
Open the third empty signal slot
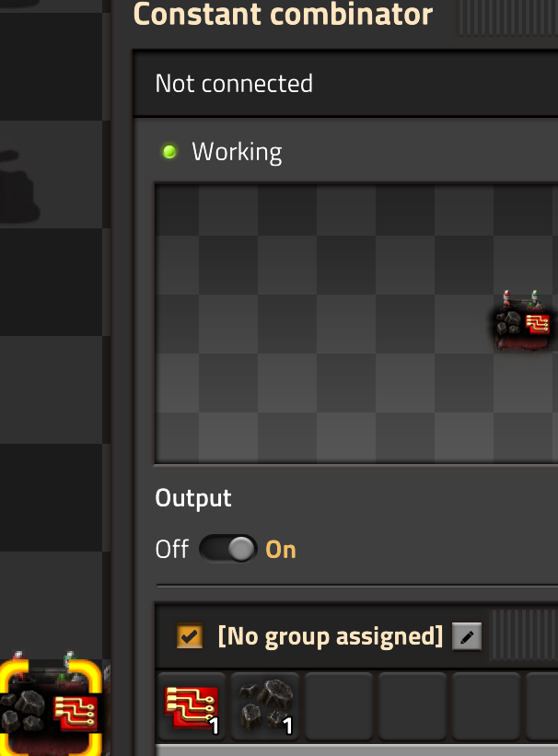click(485, 706)
